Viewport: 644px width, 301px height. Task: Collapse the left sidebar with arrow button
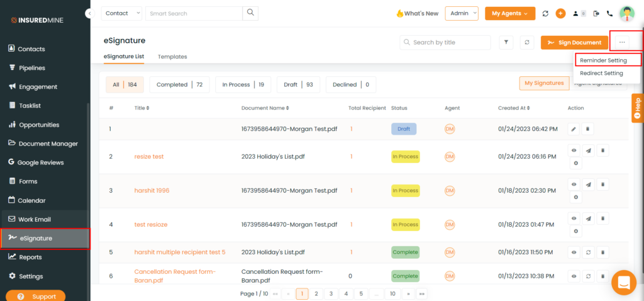(89, 14)
